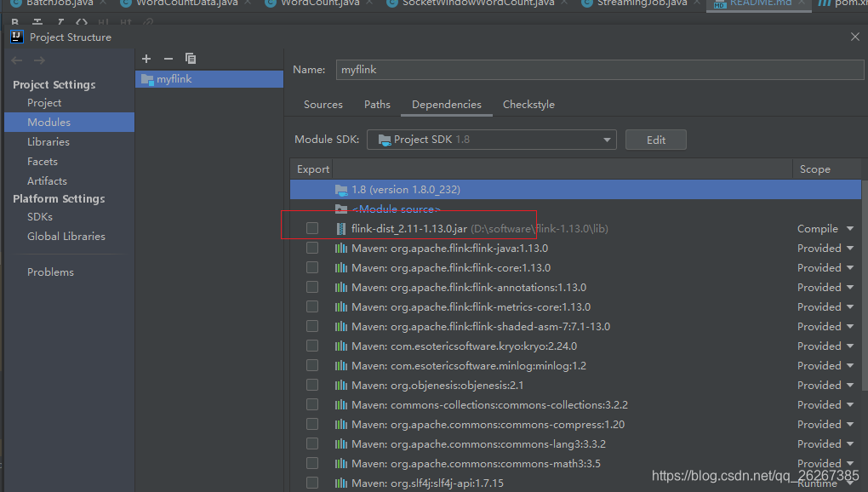Toggle export checkbox for commons-lang3:3.3.2
The image size is (868, 492).
312,443
